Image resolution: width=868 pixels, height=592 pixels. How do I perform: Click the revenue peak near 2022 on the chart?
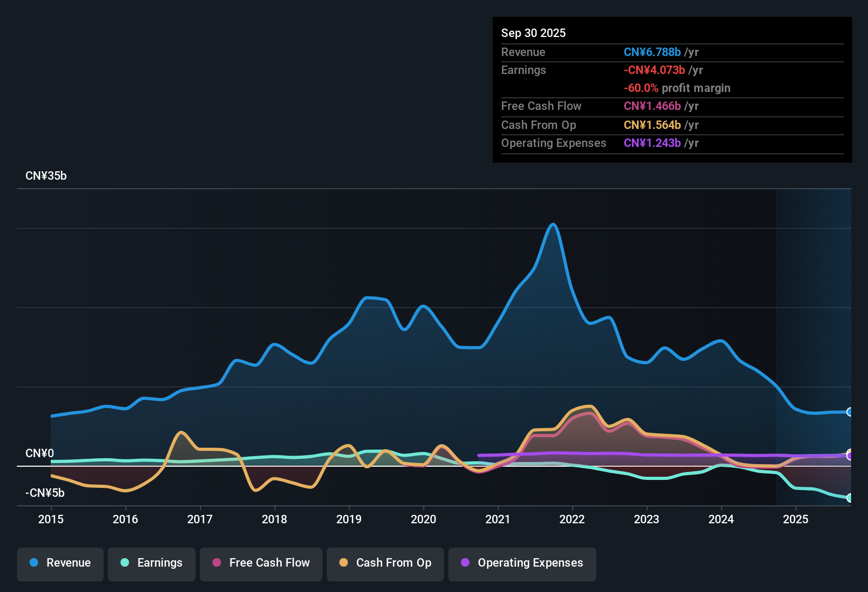pos(553,225)
